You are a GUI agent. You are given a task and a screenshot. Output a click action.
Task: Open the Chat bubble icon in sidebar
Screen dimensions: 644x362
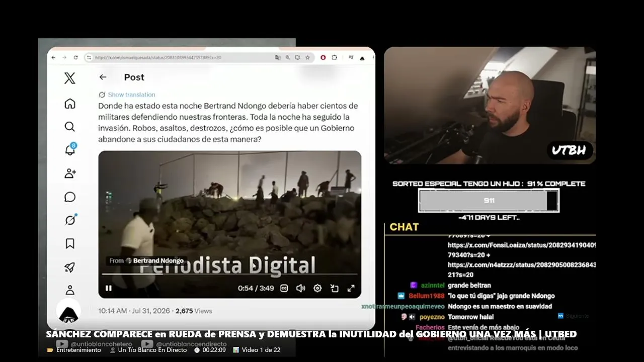tap(70, 197)
